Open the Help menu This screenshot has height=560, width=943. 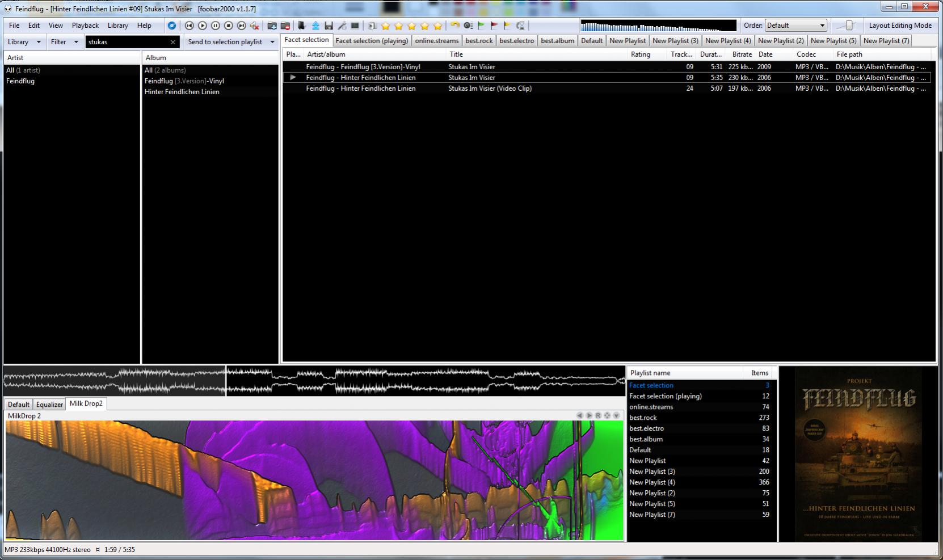144,26
